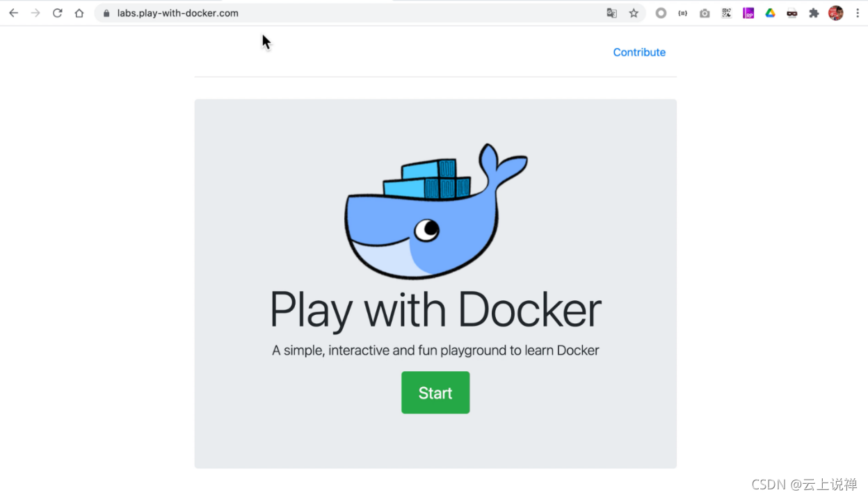Open the Google Drive extension icon
The width and height of the screenshot is (868, 497).
pos(770,13)
